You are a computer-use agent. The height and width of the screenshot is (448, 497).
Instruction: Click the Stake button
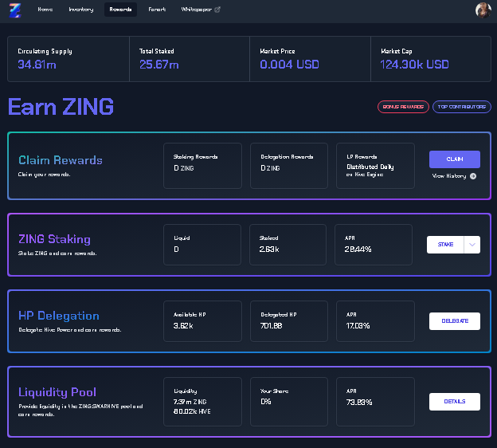click(x=445, y=245)
